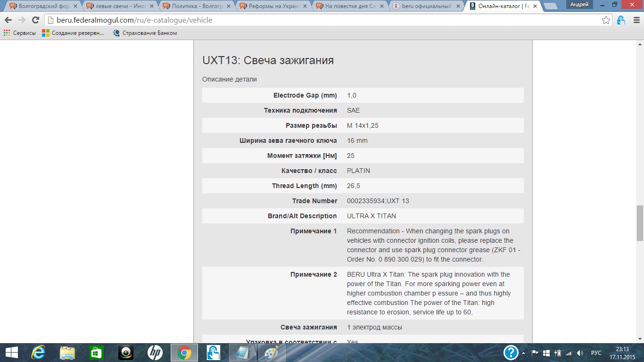The width and height of the screenshot is (644, 362).
Task: Click the page vertical scrollbar thumb
Action: (640, 222)
